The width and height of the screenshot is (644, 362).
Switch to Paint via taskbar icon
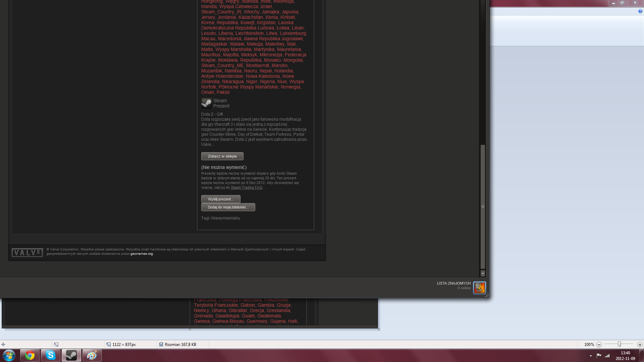92,355
